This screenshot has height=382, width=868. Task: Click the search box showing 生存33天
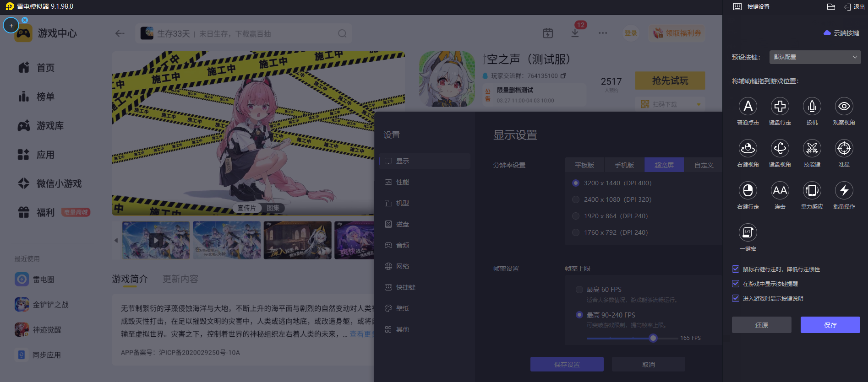(244, 33)
